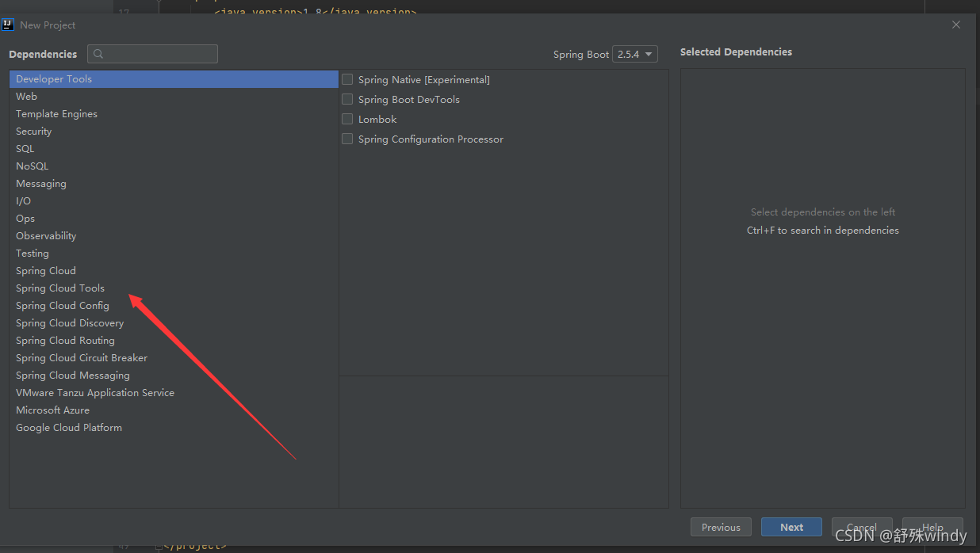This screenshot has width=980, height=553.
Task: Select the NoSQL category
Action: (174, 166)
